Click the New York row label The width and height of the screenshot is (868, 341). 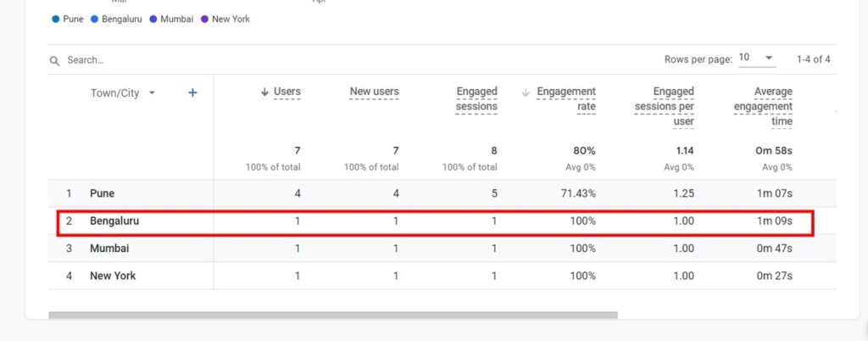pos(113,276)
